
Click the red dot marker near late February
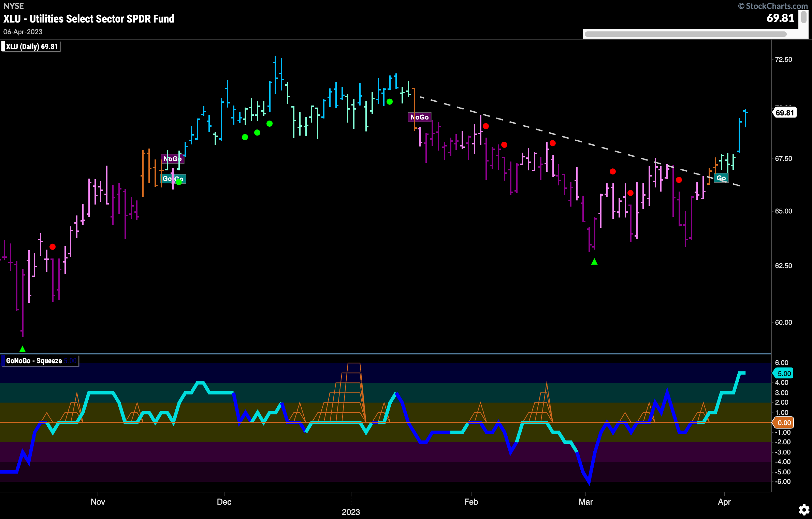(553, 143)
